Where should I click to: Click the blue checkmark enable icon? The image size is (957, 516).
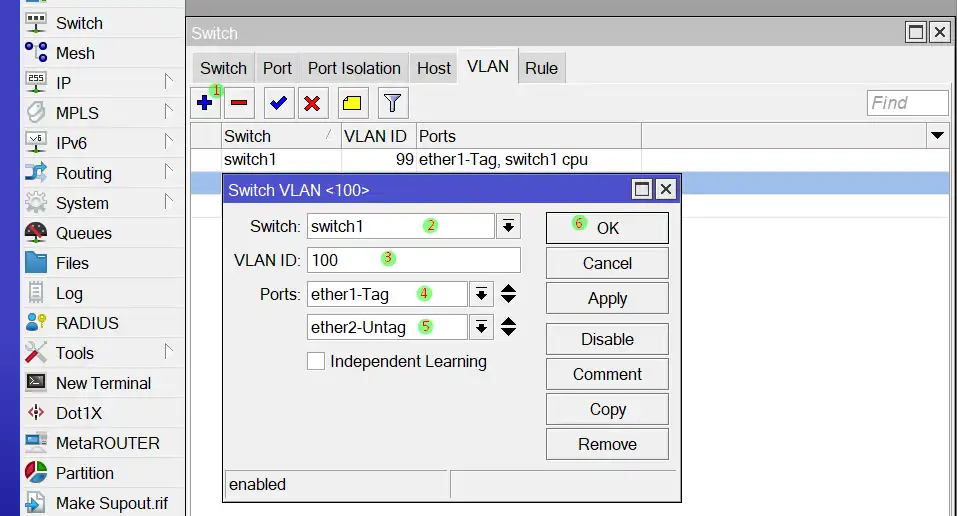point(279,102)
